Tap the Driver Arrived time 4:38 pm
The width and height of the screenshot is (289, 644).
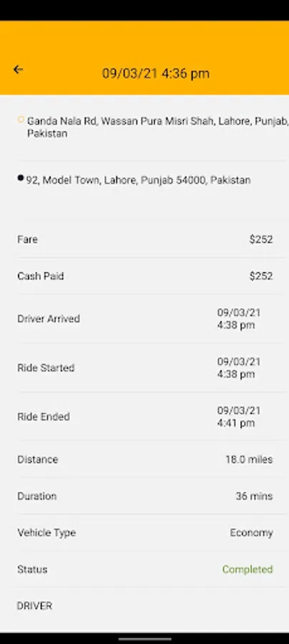[x=236, y=326]
